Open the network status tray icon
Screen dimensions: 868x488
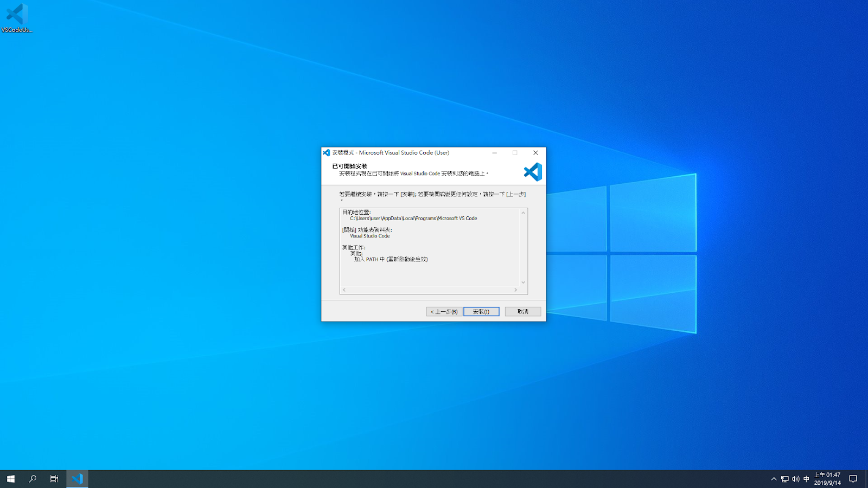[784, 479]
